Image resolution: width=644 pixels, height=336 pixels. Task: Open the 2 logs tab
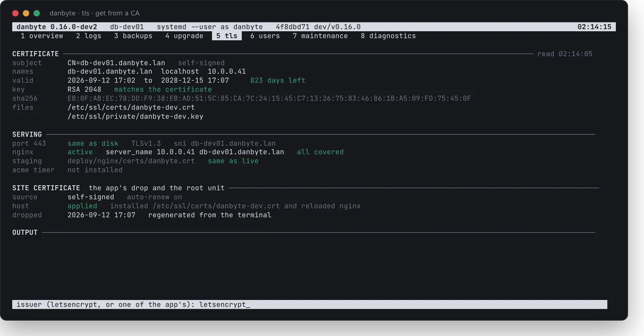(89, 36)
